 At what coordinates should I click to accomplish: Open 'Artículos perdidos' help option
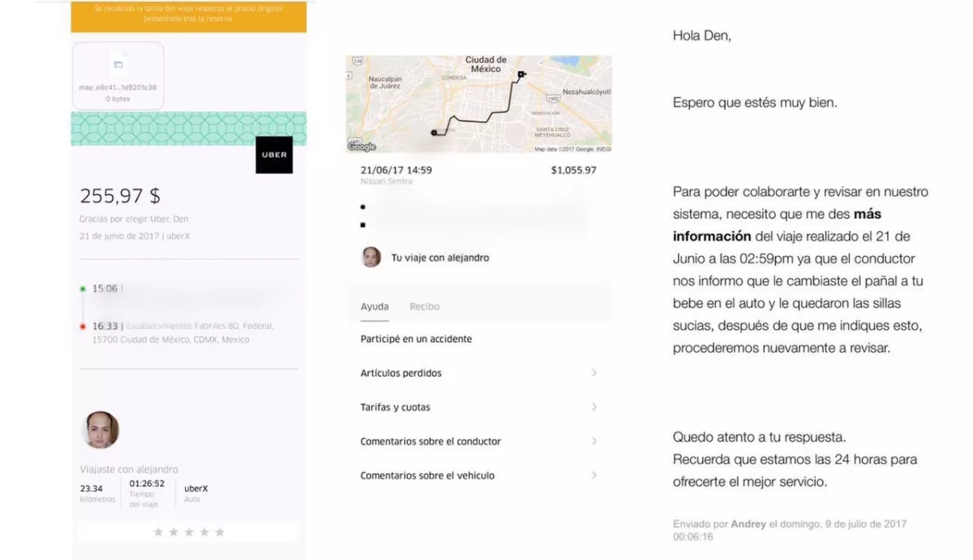coord(478,373)
